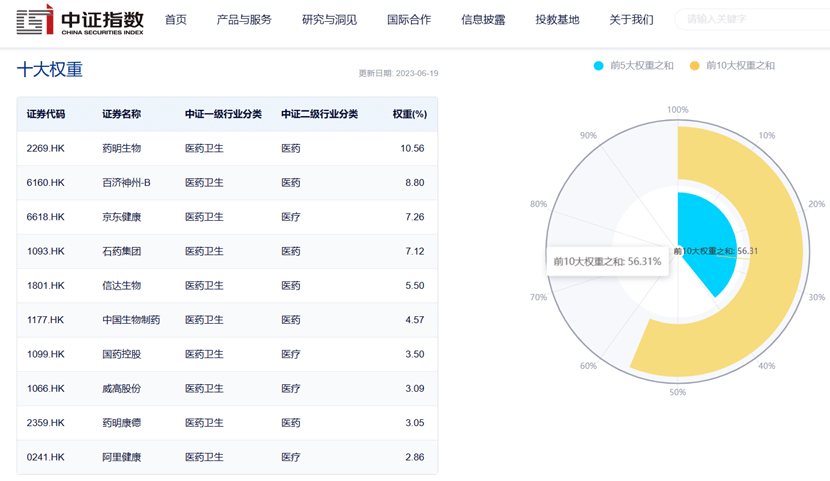Image resolution: width=830 pixels, height=481 pixels.
Task: Click the name 百济神州-B
Action: pyautogui.click(x=127, y=183)
